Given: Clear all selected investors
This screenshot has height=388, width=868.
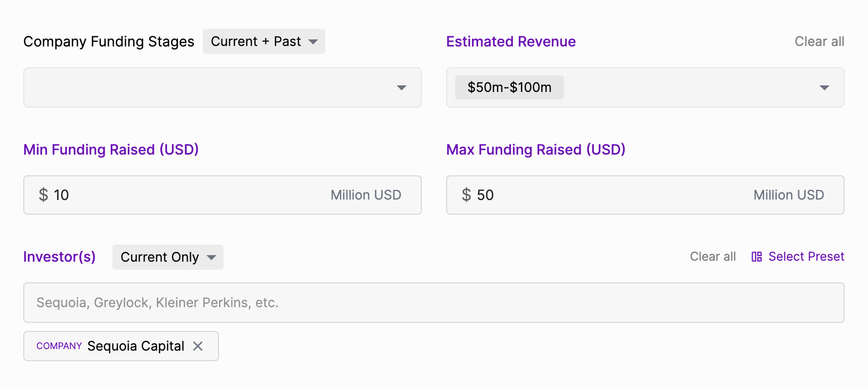Looking at the screenshot, I should click(713, 257).
